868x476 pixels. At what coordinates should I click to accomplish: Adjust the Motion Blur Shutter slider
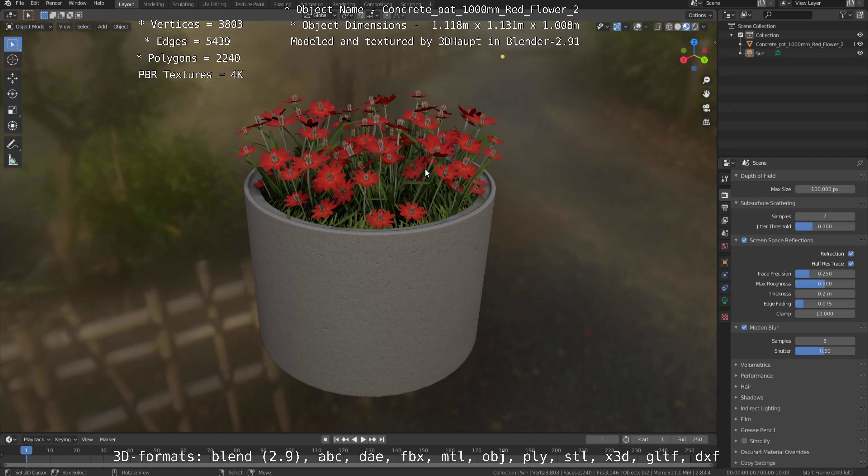pos(825,351)
